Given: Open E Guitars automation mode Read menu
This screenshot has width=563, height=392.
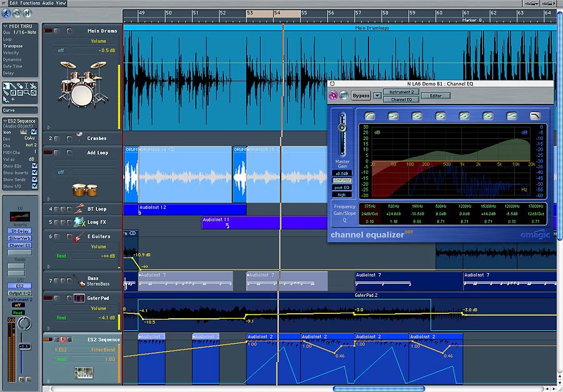Looking at the screenshot, I should click(x=61, y=256).
